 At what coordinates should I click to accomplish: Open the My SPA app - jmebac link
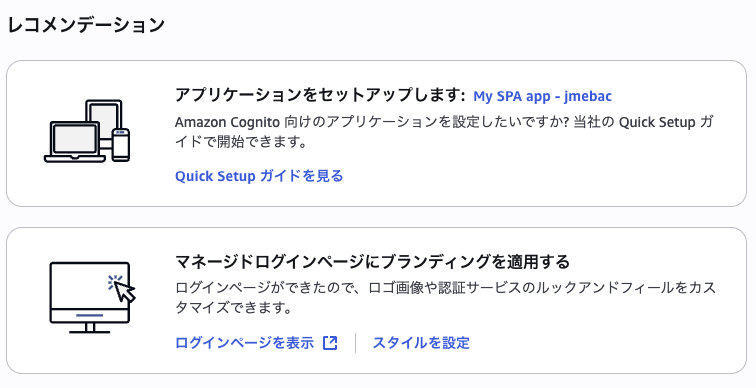(542, 96)
